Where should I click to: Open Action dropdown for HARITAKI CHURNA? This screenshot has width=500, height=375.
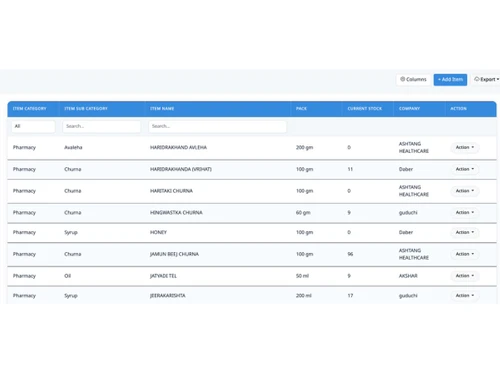point(465,191)
